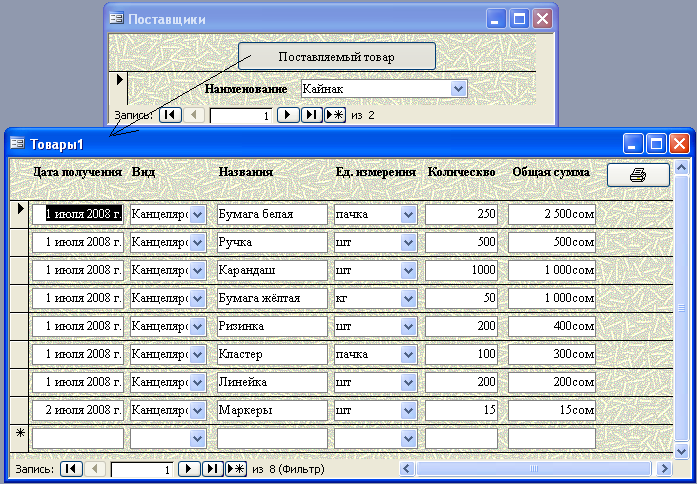The image size is (697, 484).
Task: Click the name field Бумага белая
Action: 272,214
